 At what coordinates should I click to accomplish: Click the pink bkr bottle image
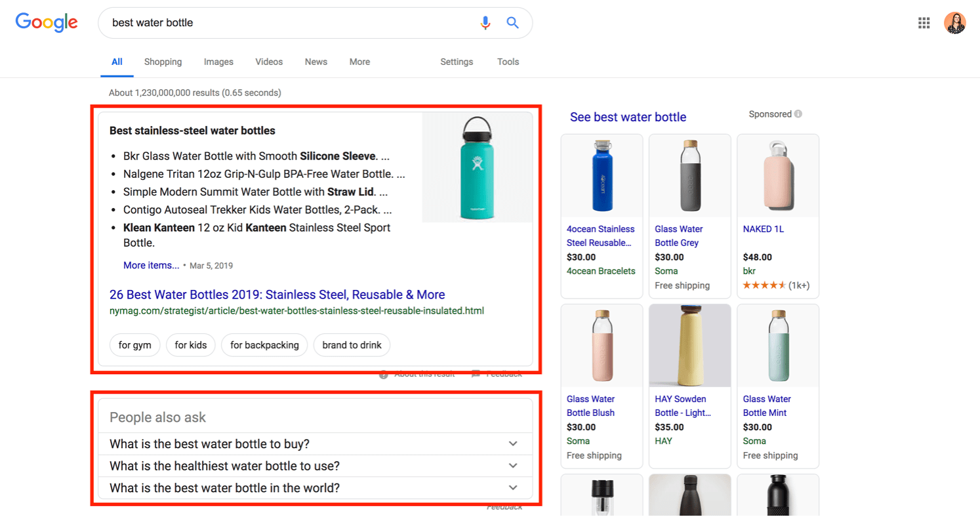778,176
